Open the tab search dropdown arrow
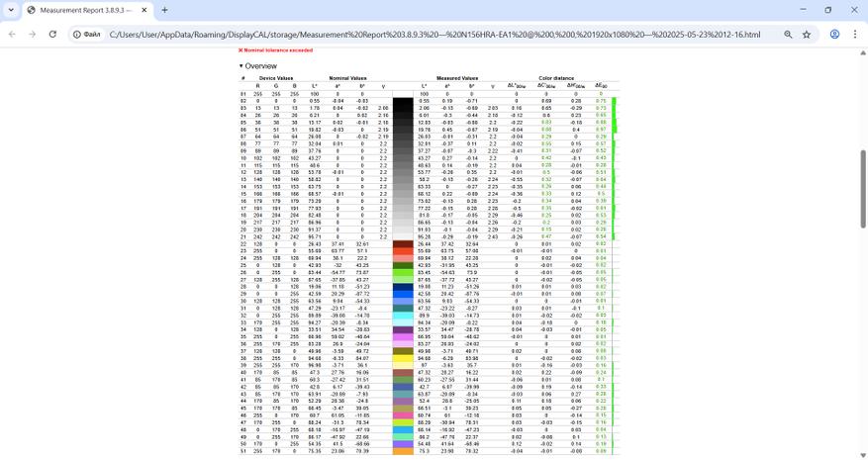 point(11,10)
